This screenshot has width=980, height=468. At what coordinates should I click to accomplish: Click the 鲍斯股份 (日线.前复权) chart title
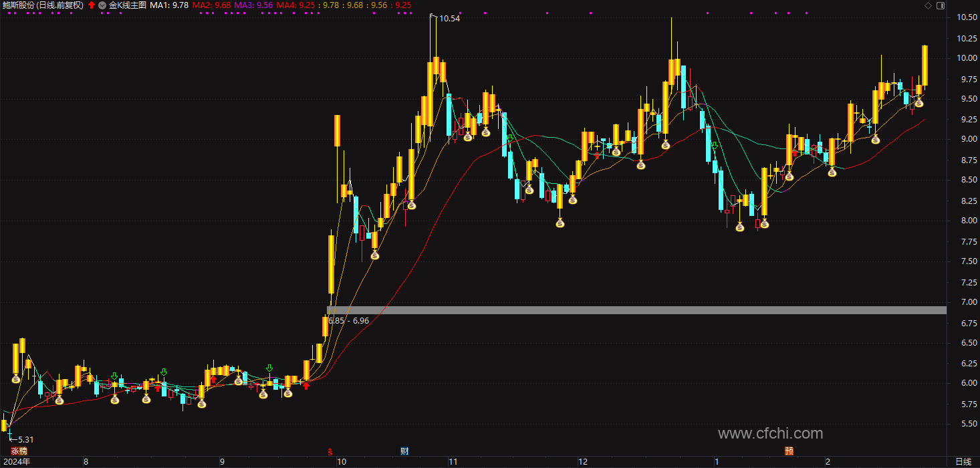tap(43, 5)
